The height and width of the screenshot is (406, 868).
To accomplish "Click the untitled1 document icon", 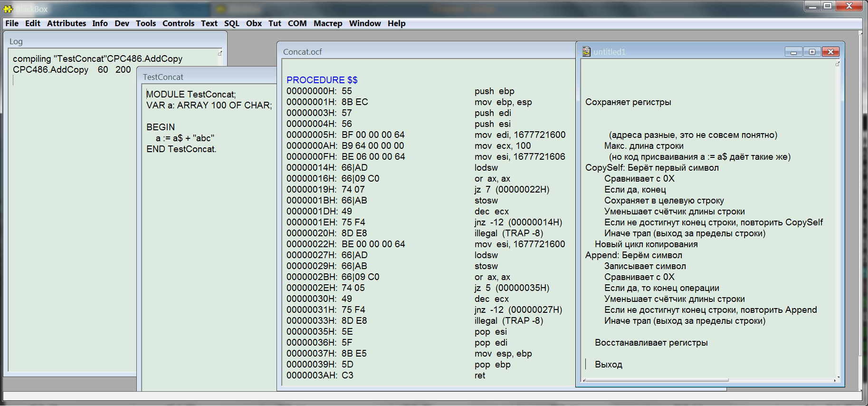I will 586,52.
